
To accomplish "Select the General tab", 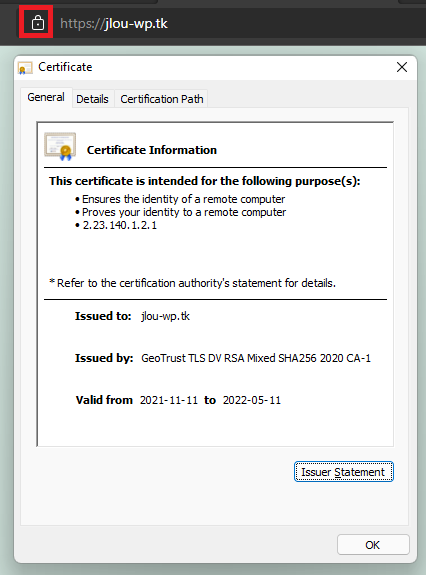I will 46,97.
